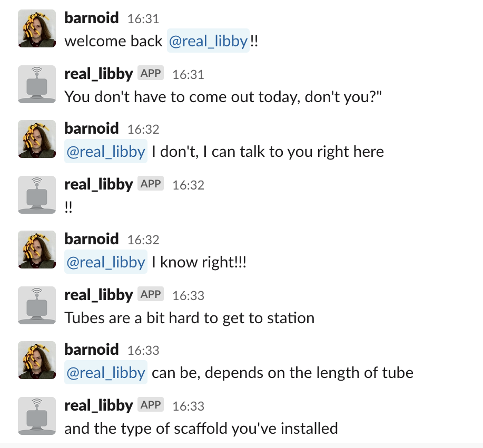
Task: Click @real_libby mention before 'I know right!!!'
Action: pos(106,262)
